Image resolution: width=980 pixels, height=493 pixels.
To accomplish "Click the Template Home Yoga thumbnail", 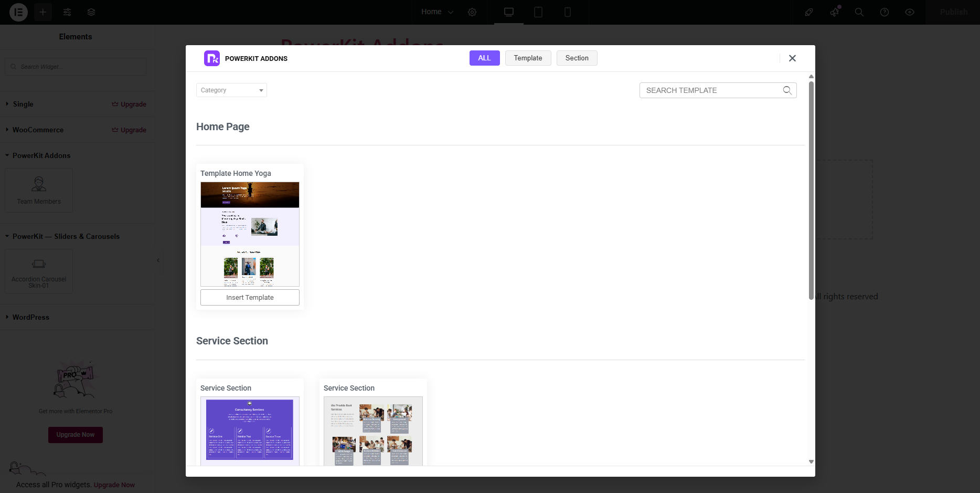I will [250, 234].
